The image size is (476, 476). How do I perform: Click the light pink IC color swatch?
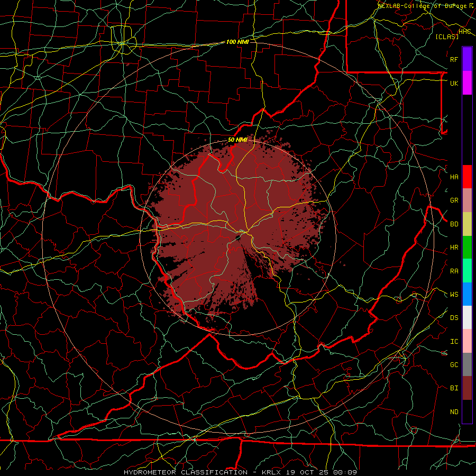[467, 341]
